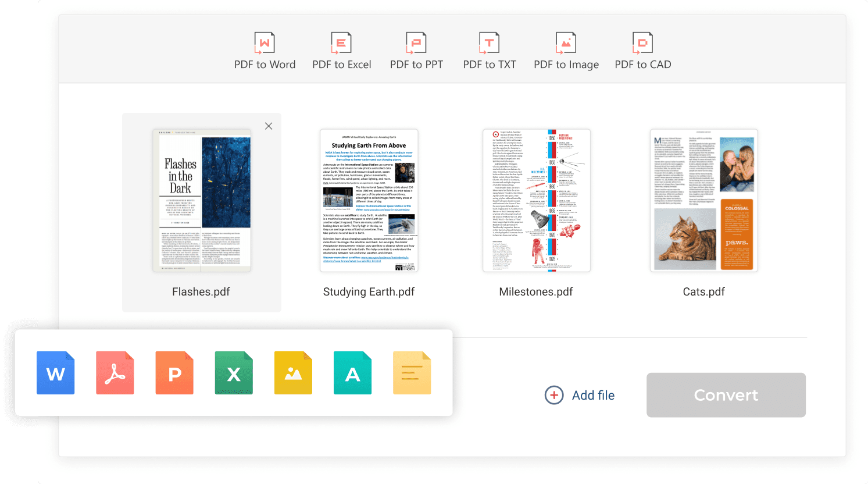Pick the green Excel format icon
The width and height of the screenshot is (868, 484).
point(234,373)
